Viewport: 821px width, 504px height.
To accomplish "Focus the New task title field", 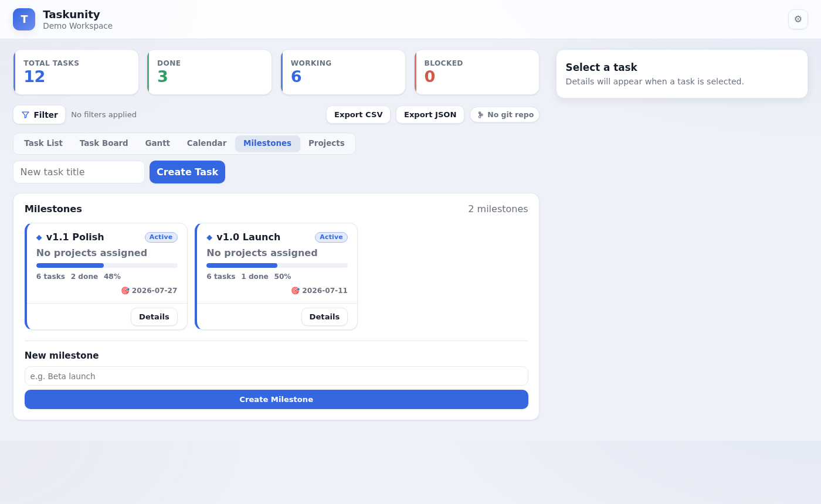I will [x=79, y=172].
